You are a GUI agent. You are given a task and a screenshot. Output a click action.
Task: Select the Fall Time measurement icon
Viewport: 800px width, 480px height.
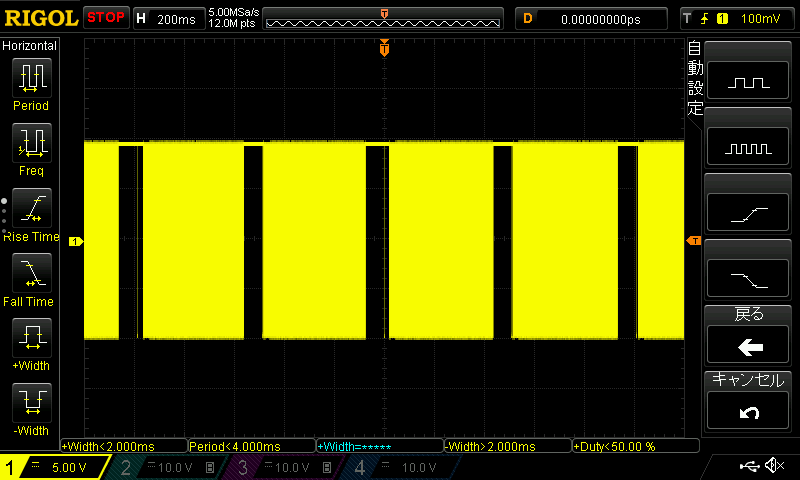click(32, 273)
